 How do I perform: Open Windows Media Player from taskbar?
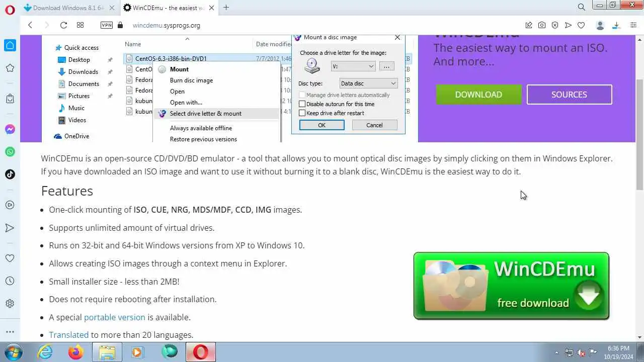point(138,352)
